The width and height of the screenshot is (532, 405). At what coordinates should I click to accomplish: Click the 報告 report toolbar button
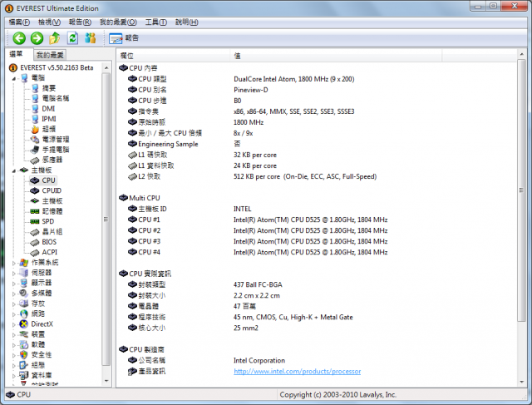[x=124, y=38]
